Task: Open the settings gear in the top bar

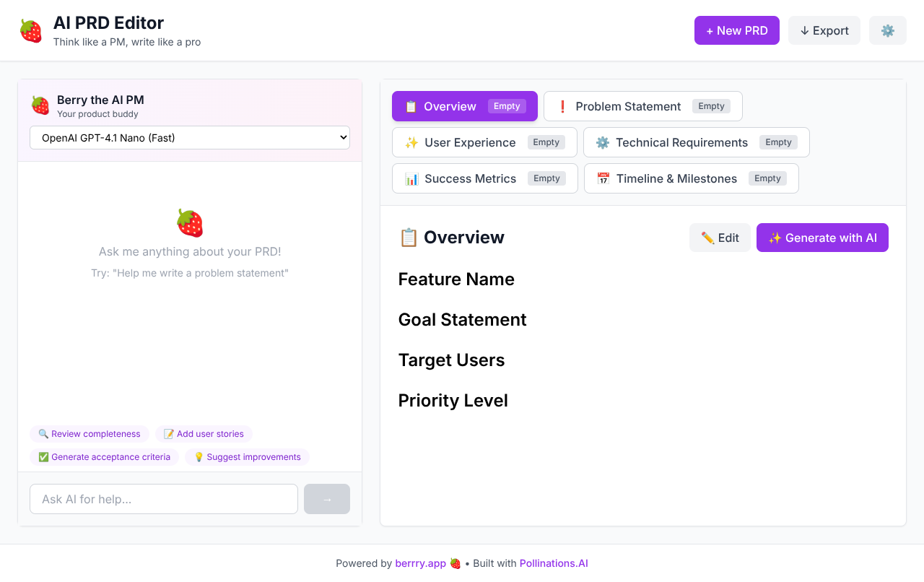Action: click(887, 30)
